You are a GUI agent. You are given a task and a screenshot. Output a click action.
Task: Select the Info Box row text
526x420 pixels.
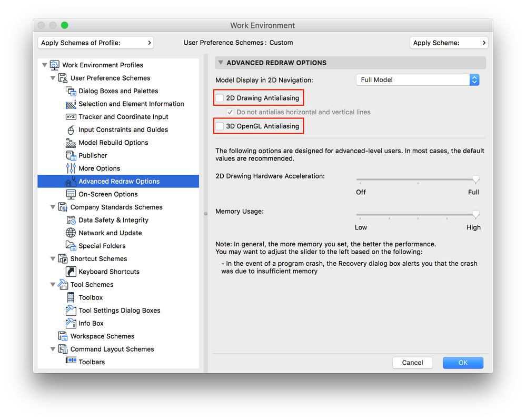[91, 324]
